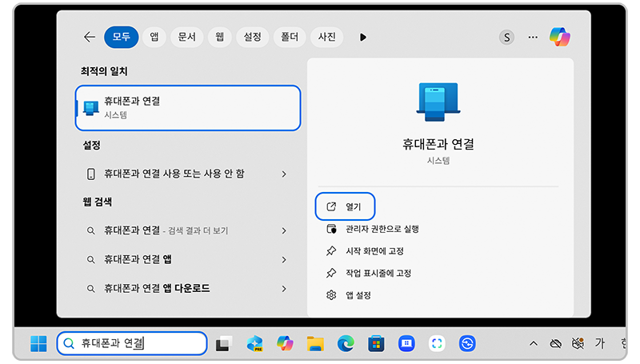Launch Copilot from the search panel corner
The height and width of the screenshot is (364, 640).
(x=559, y=37)
